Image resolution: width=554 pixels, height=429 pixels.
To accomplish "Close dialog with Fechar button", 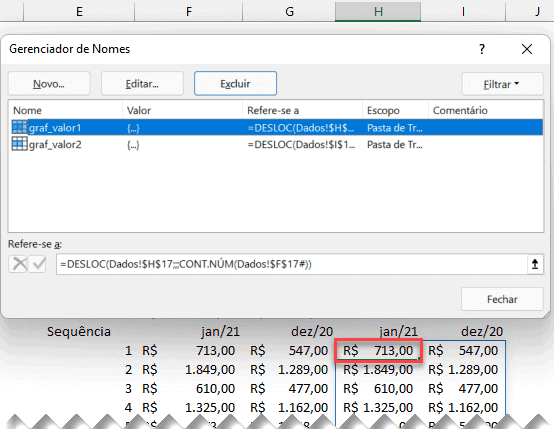I will coord(502,299).
